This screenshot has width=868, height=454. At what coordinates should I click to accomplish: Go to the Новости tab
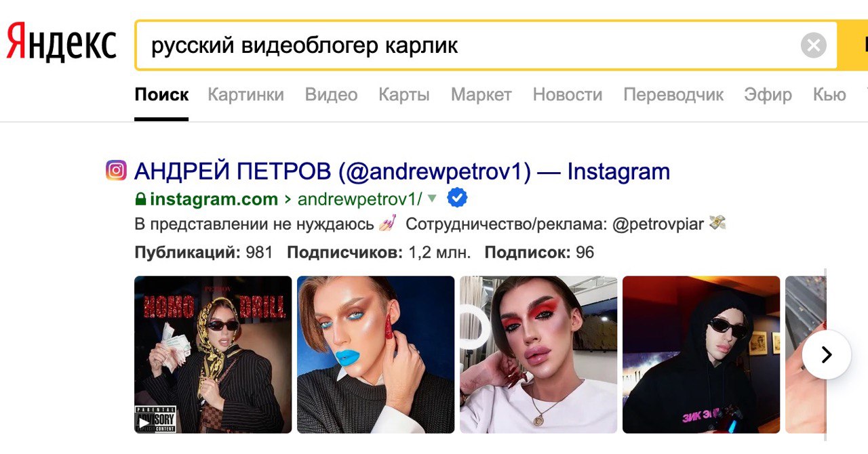(x=568, y=94)
